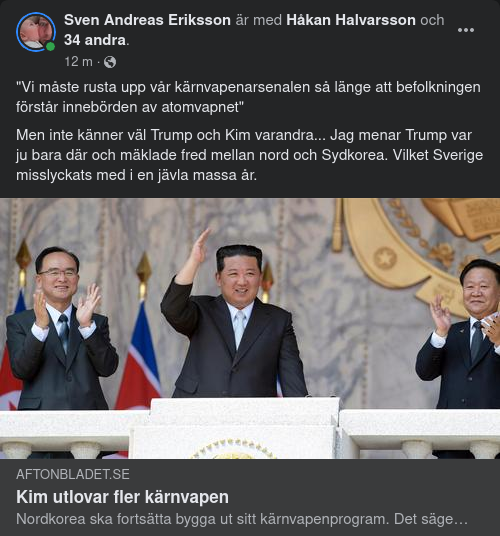Open Sven Andreas Eriksson's profile name link

point(147,20)
